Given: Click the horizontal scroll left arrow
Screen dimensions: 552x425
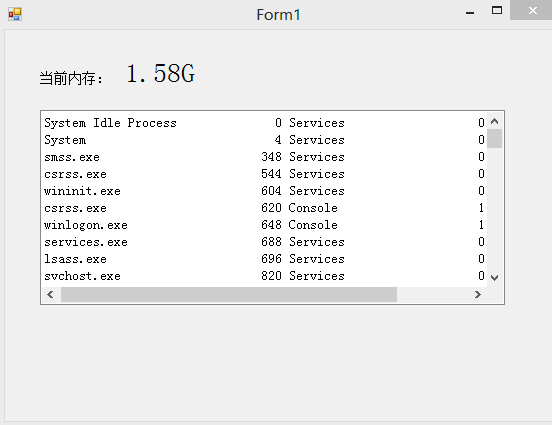Looking at the screenshot, I should (50, 294).
